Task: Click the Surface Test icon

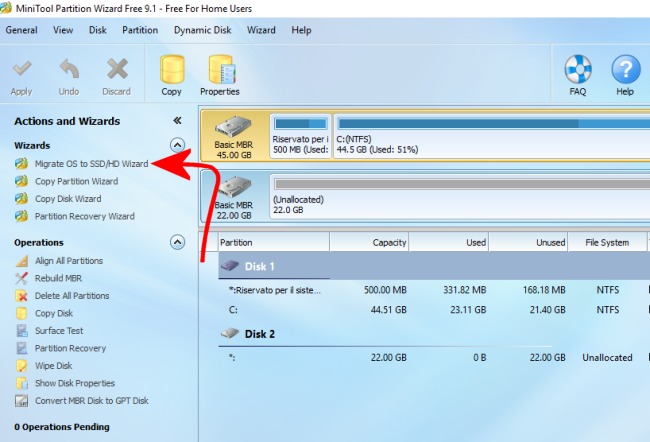Action: tap(22, 330)
